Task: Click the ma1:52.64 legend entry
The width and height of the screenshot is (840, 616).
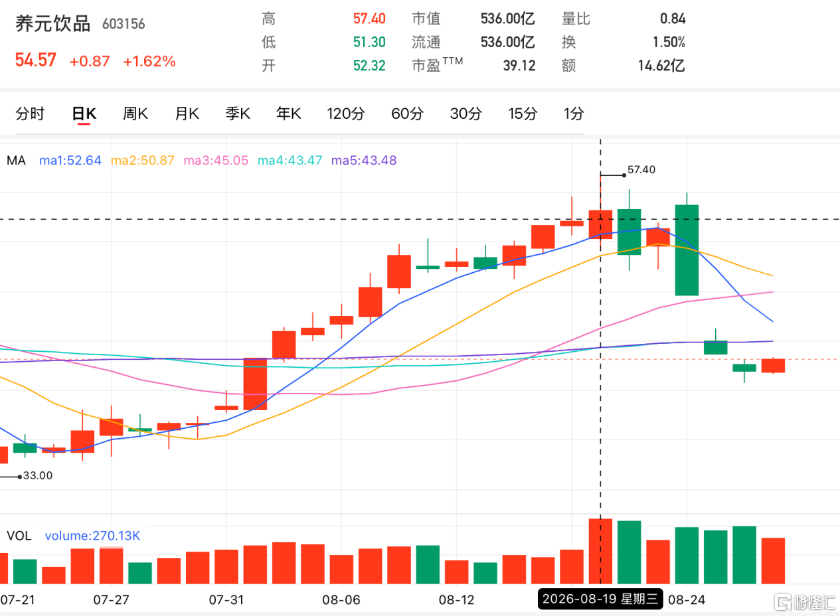Action: (70, 160)
